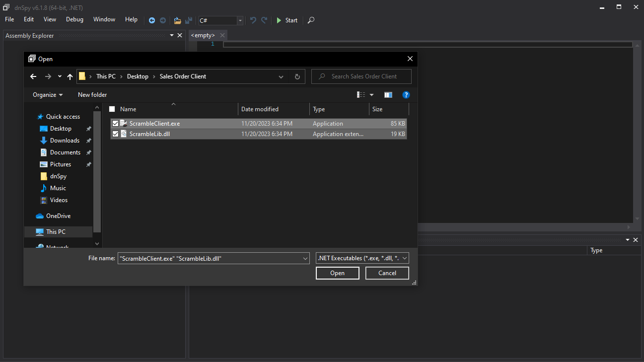Open the more view options arrow
Screen dimensions: 644x362
pyautogui.click(x=371, y=95)
